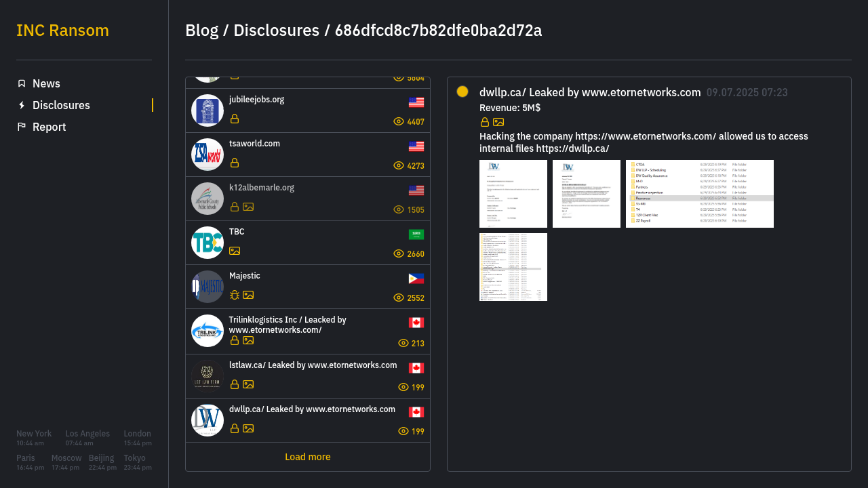Open the Trilinklogistics Inc disclosure entry

(308, 331)
